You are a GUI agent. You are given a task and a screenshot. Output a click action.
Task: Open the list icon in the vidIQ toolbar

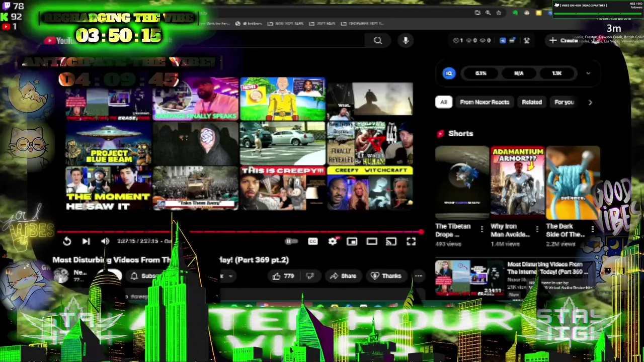pyautogui.click(x=512, y=41)
